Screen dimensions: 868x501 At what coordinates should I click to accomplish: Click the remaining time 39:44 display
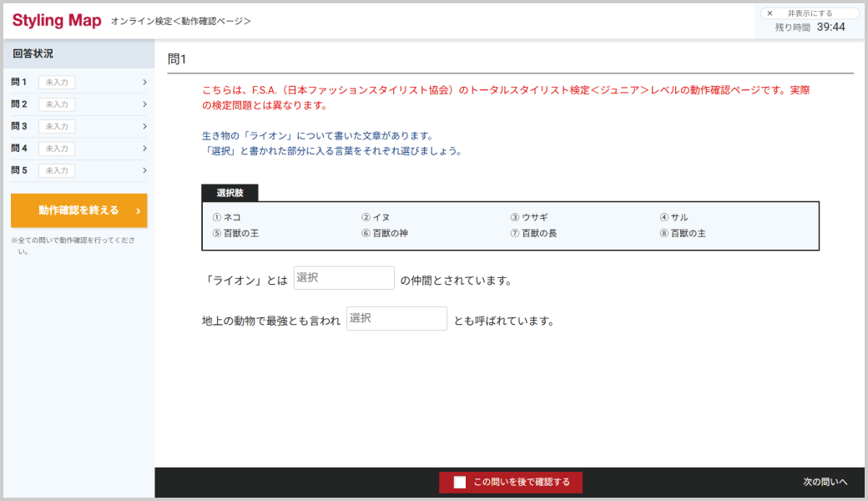(x=830, y=28)
